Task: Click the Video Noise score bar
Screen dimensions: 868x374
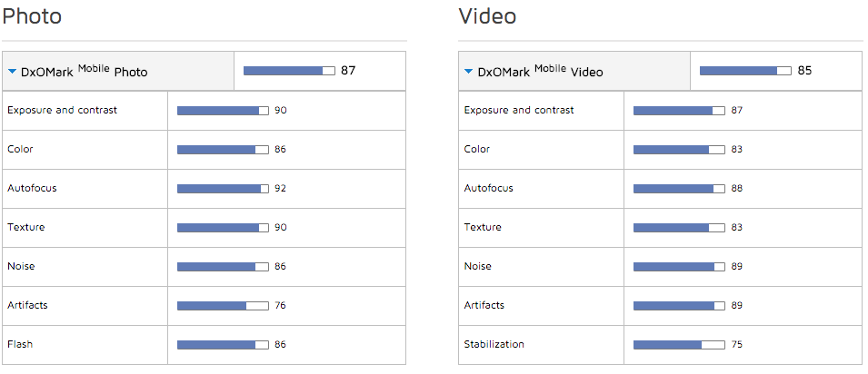Action: pos(679,267)
